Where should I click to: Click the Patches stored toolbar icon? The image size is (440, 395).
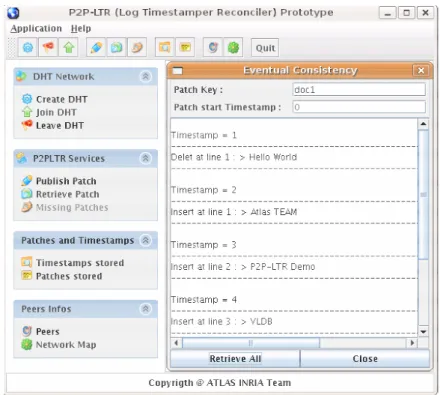click(x=185, y=48)
